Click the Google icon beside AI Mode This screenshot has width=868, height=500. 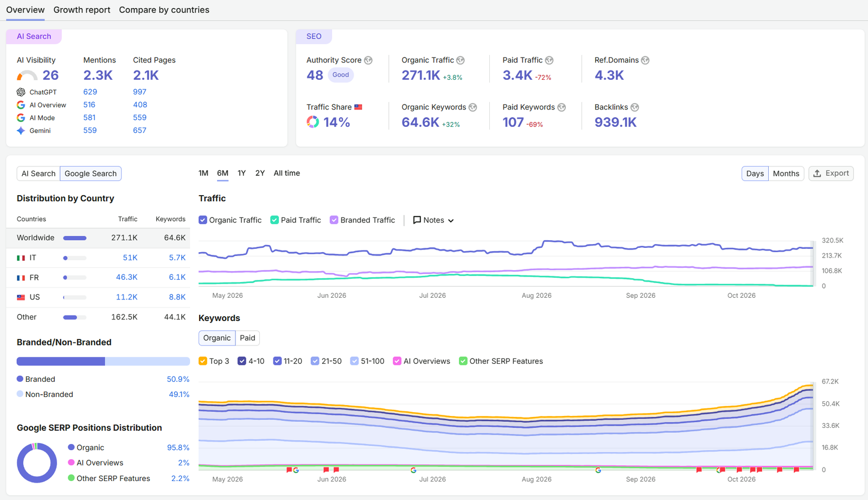tap(21, 118)
